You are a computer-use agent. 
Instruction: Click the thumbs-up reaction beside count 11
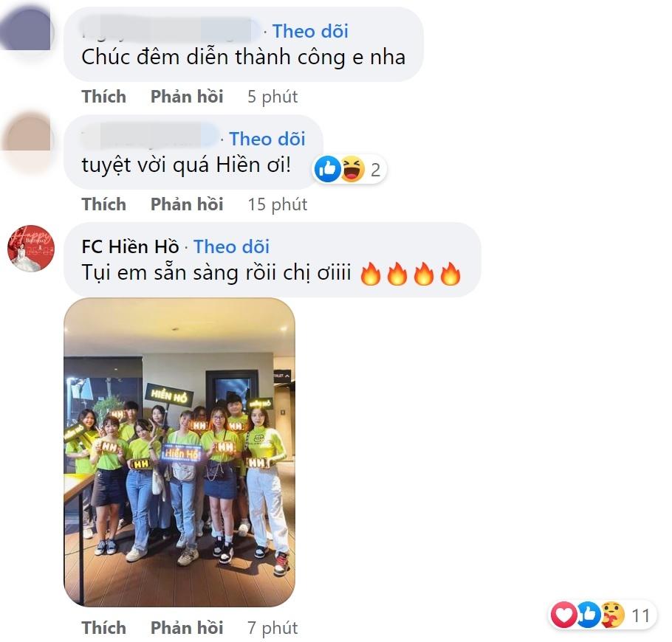pyautogui.click(x=588, y=615)
